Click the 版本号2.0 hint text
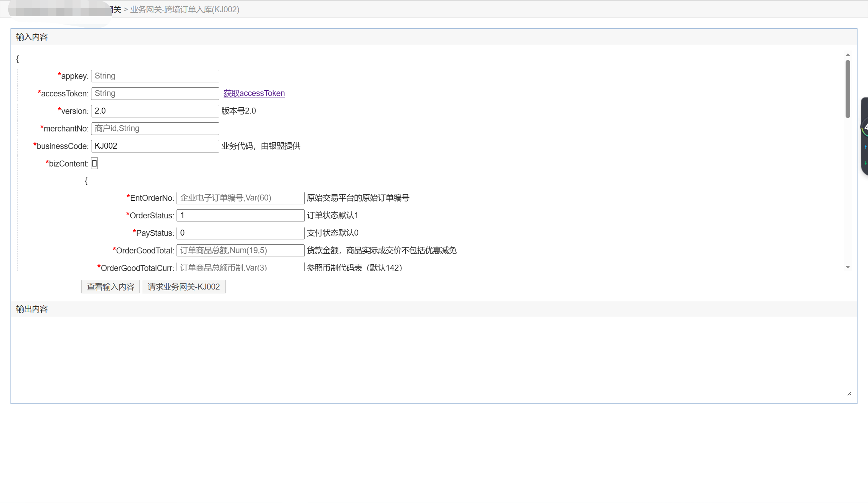The height and width of the screenshot is (503, 868). tap(239, 111)
